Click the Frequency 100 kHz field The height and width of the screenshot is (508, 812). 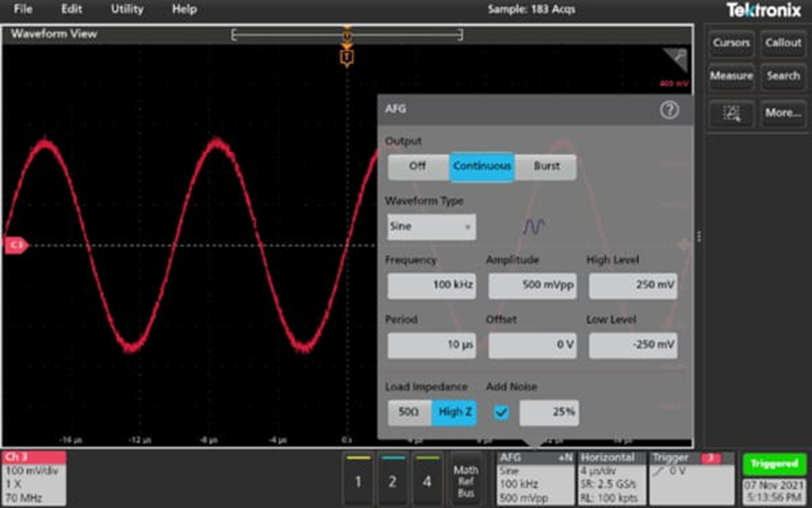click(x=431, y=285)
